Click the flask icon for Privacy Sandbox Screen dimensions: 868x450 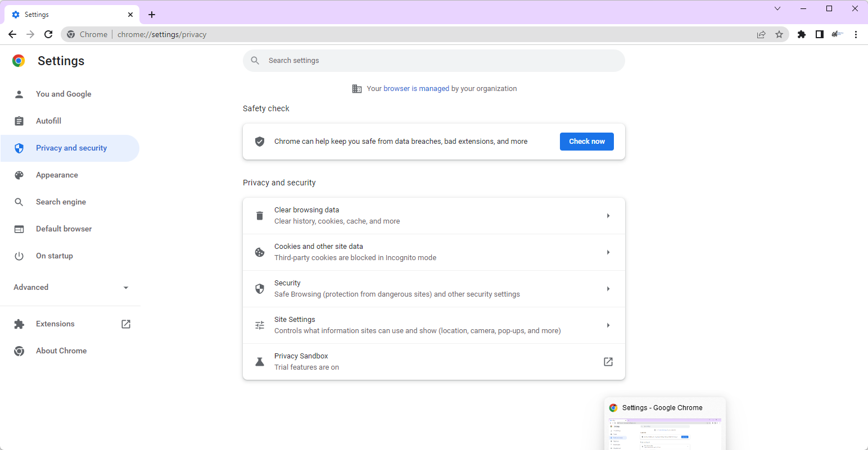point(260,362)
